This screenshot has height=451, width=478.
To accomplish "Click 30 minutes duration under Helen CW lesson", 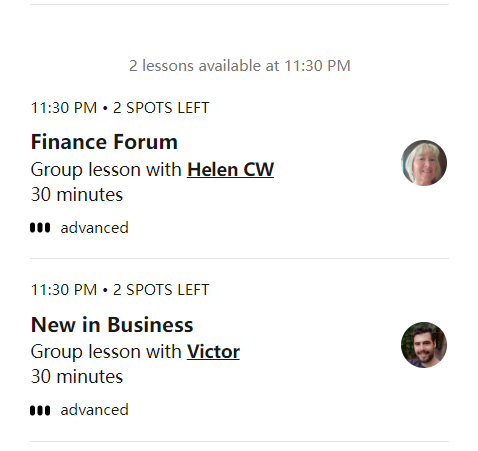I will [x=77, y=195].
